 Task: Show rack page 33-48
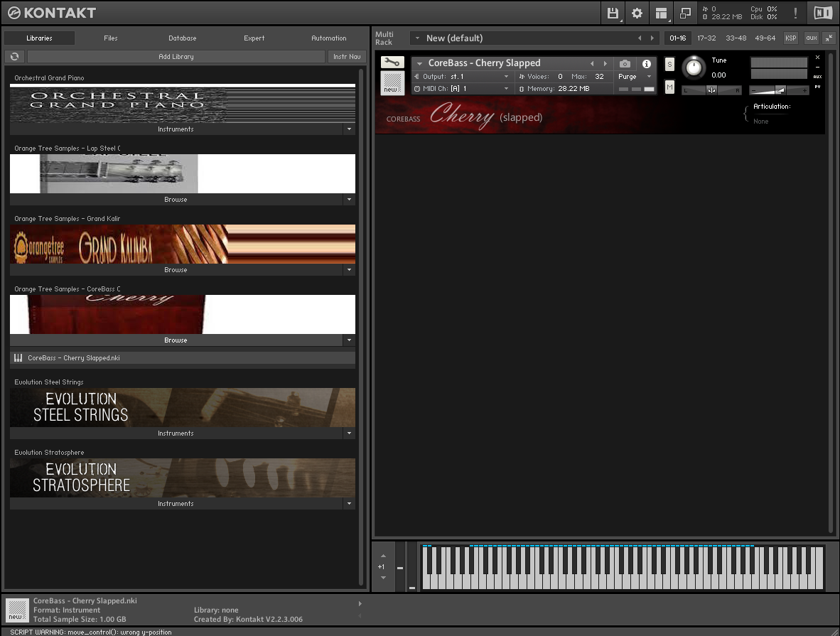(x=736, y=38)
